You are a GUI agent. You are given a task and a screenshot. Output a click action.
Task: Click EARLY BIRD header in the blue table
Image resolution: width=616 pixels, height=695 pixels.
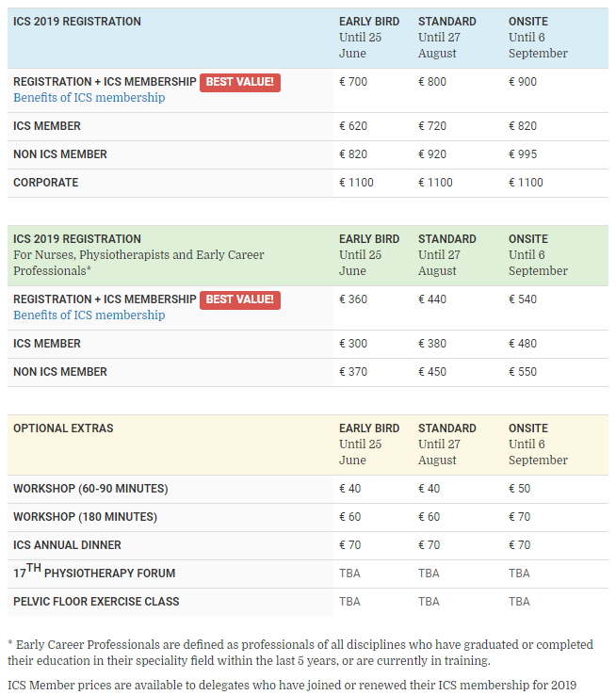369,22
